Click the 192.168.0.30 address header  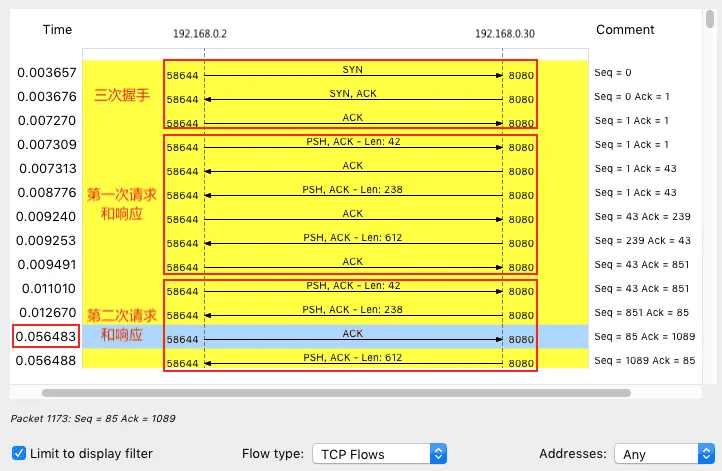(505, 34)
